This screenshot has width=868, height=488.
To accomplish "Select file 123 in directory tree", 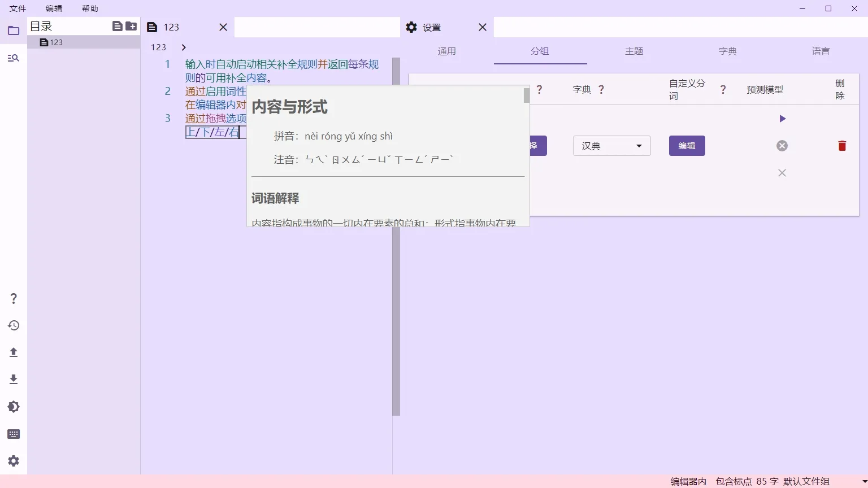I will [84, 42].
